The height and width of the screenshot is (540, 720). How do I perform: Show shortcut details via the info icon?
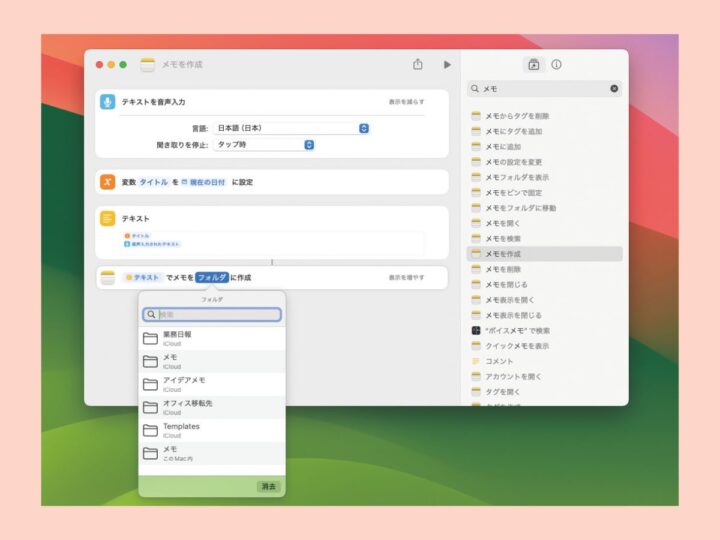pos(556,65)
